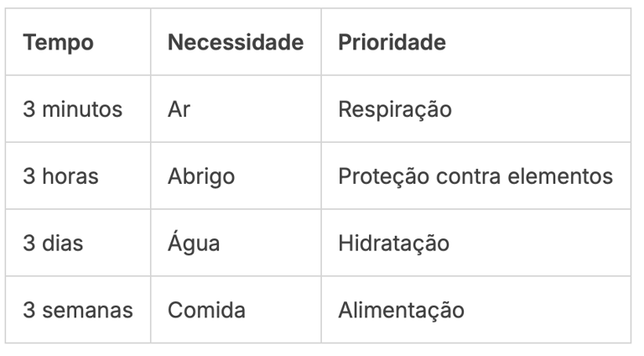The image size is (644, 356).
Task: Click the Tempo column header
Action: coord(58,42)
